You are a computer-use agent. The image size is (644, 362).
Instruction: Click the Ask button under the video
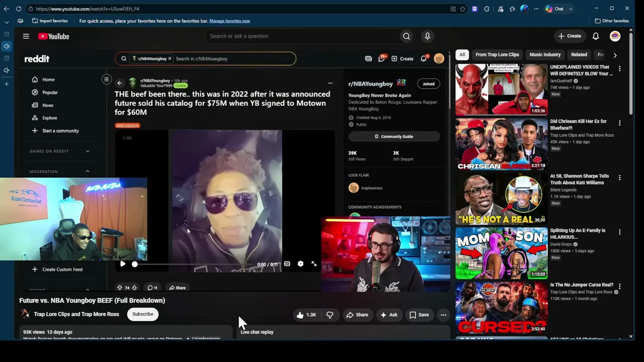click(x=389, y=315)
